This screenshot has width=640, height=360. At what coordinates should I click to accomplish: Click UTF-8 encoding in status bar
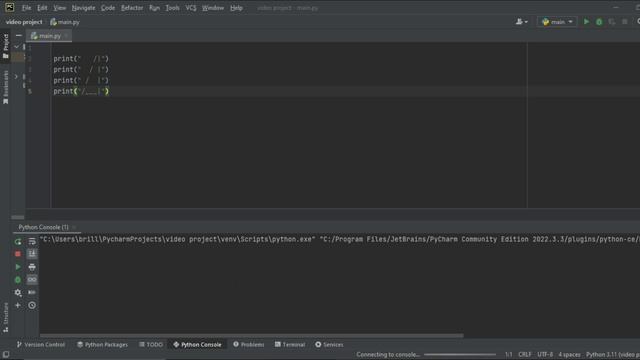pyautogui.click(x=545, y=354)
